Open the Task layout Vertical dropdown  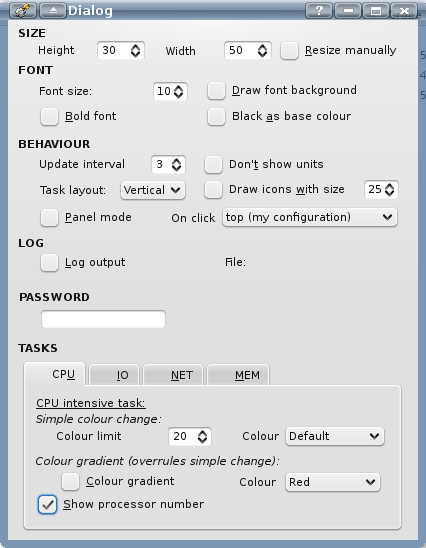[x=153, y=190]
